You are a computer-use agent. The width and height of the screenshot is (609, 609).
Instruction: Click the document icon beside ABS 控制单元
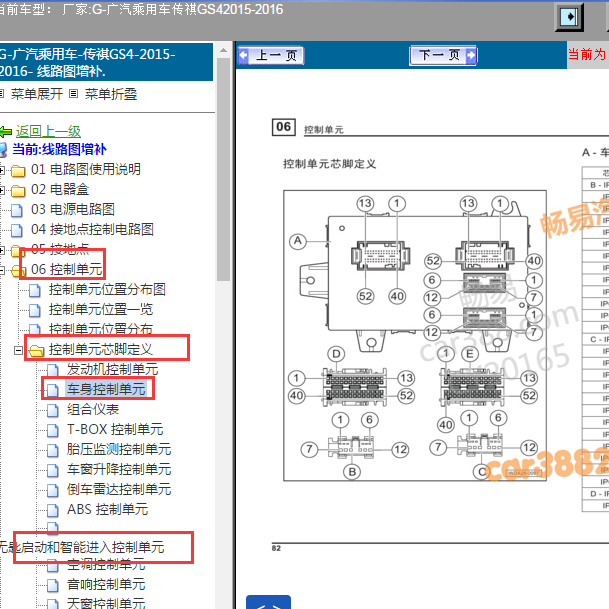coord(52,510)
